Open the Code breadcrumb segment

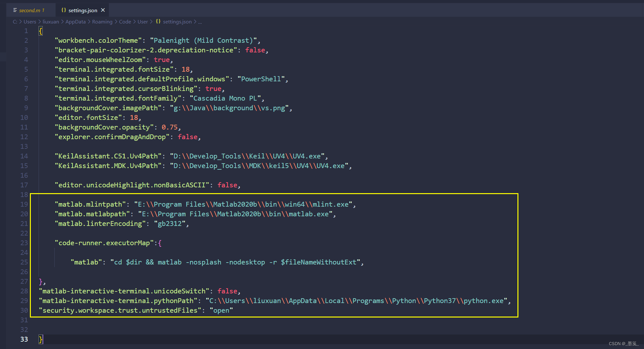pyautogui.click(x=125, y=22)
